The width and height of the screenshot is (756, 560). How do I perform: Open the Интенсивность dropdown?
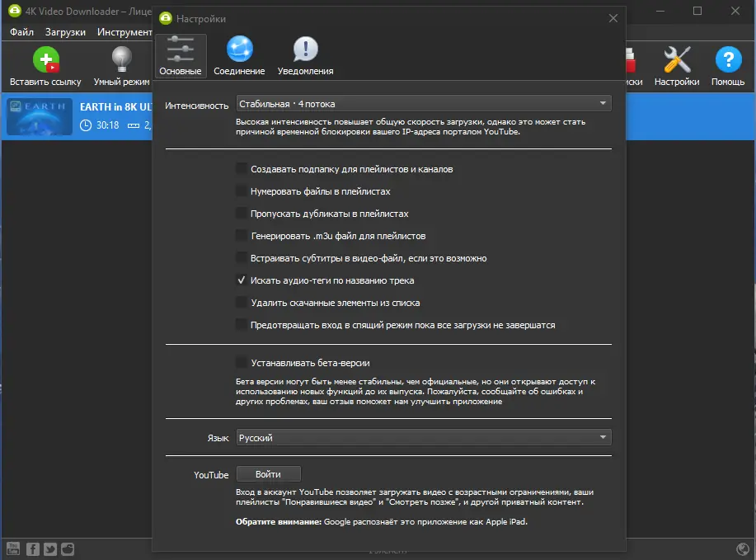(423, 102)
